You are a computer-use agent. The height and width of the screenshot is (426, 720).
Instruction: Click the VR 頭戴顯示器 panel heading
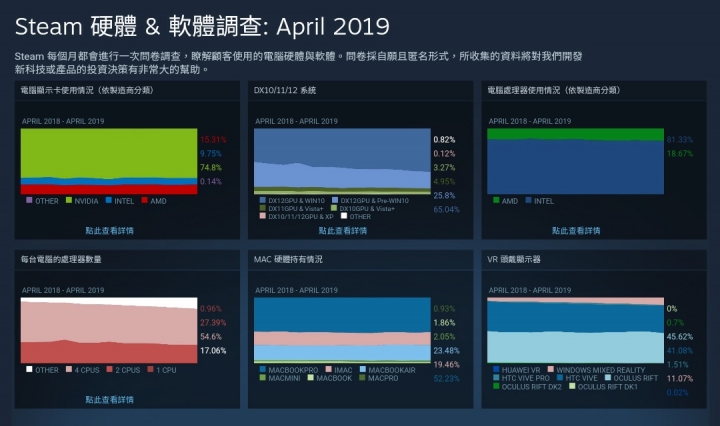514,259
